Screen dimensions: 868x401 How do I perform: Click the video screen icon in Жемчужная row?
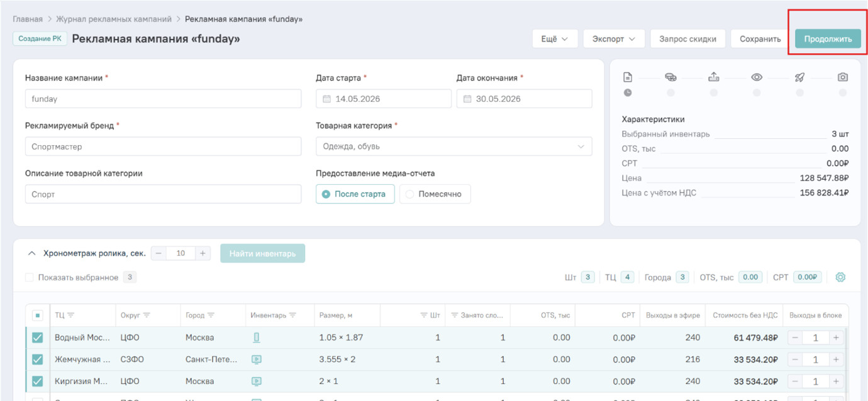pos(257,360)
